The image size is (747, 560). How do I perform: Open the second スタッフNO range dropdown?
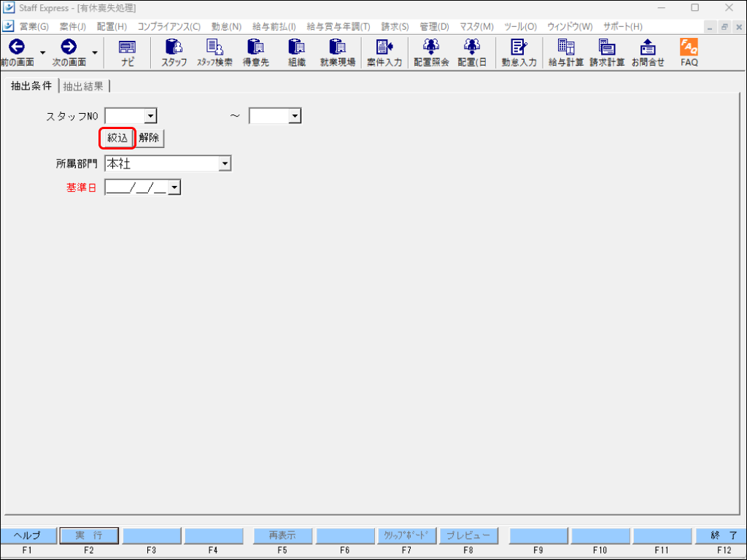click(295, 116)
